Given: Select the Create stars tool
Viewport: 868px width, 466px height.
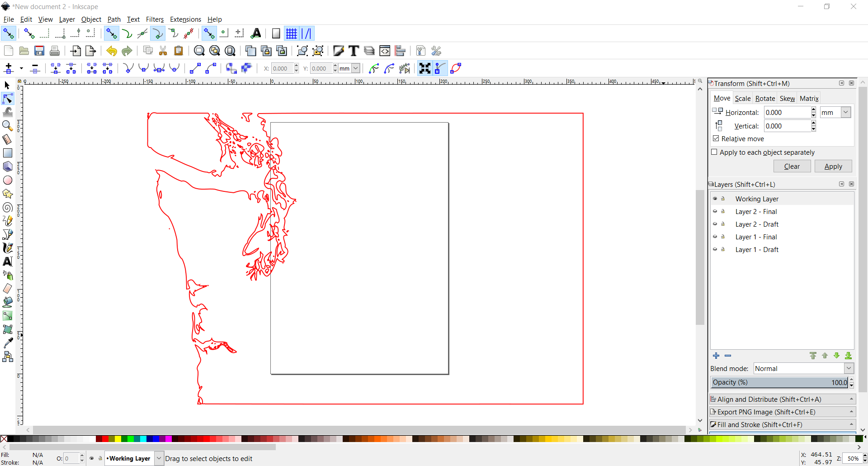Looking at the screenshot, I should point(7,194).
